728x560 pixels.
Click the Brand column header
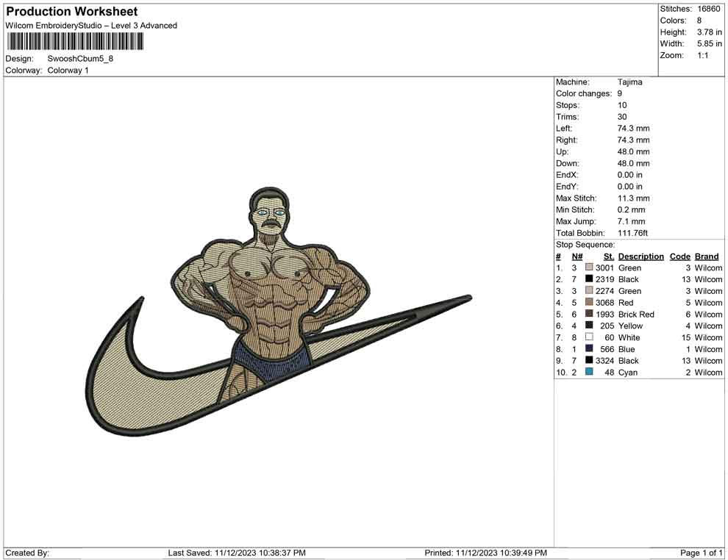707,256
